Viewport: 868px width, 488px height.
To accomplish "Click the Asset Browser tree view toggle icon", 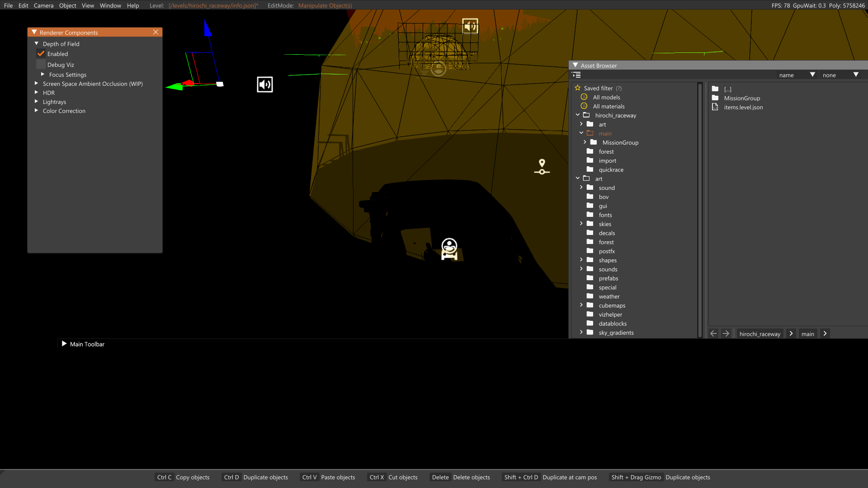I will click(576, 75).
